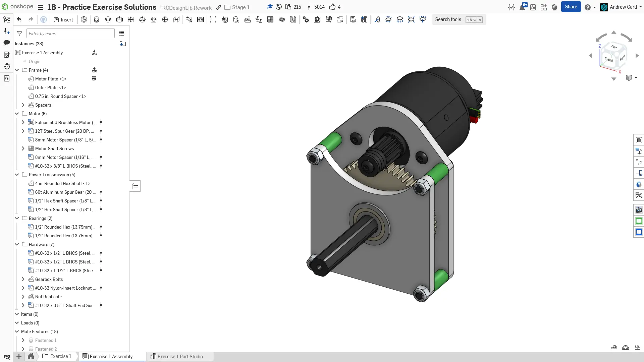
Task: Click the Filter by name field
Action: pyautogui.click(x=70, y=34)
